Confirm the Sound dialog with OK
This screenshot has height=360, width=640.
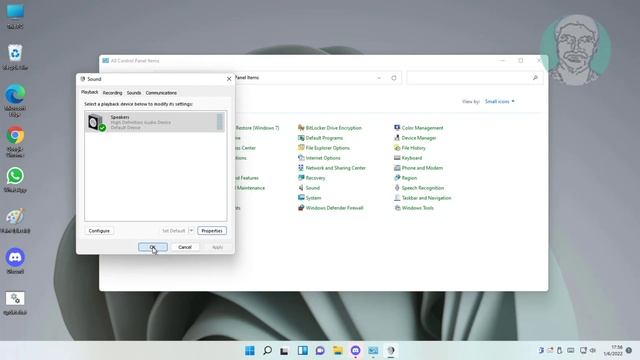pyautogui.click(x=153, y=247)
